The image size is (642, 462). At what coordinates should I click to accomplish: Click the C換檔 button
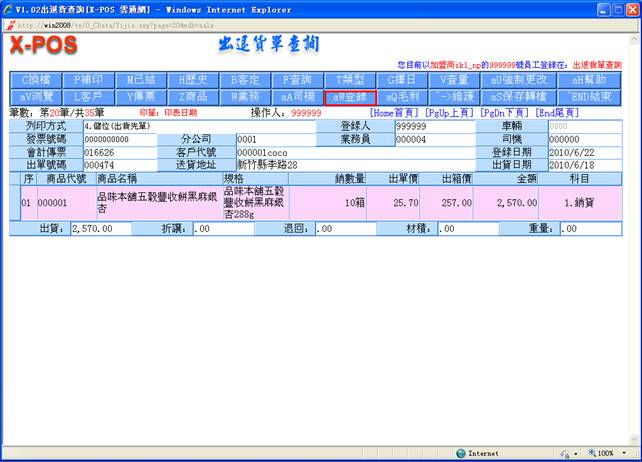(x=36, y=80)
